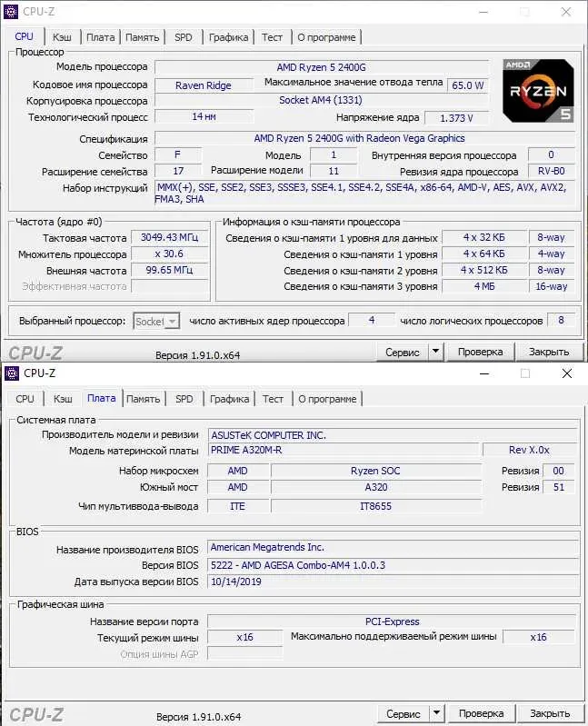Screen dimensions: 588x726
Task: Click the 65.0 W thermal value
Action: (x=468, y=85)
